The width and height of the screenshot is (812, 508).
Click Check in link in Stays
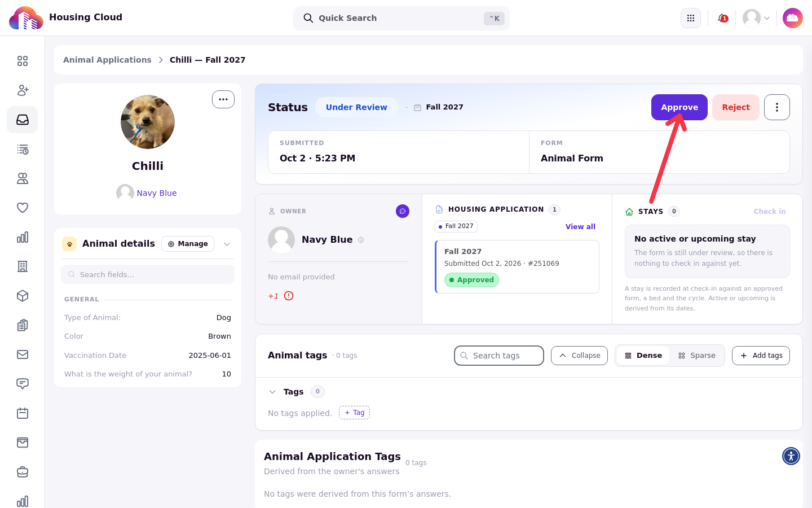point(770,211)
